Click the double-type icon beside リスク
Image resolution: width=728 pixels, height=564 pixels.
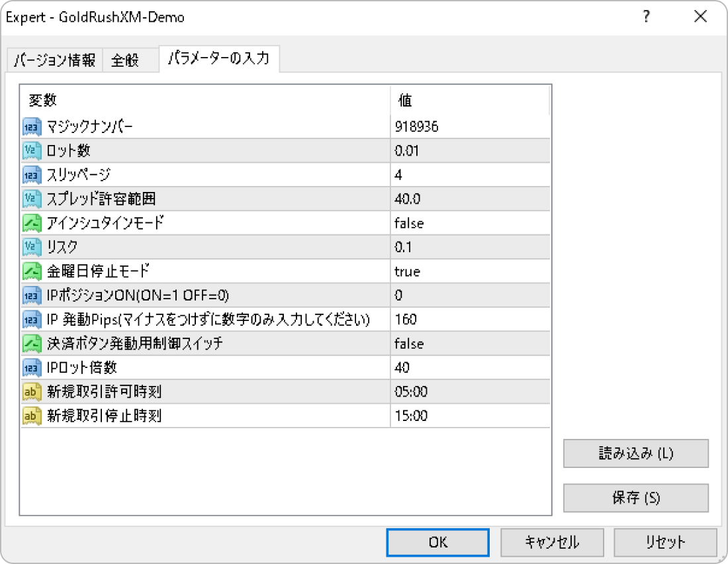(32, 247)
